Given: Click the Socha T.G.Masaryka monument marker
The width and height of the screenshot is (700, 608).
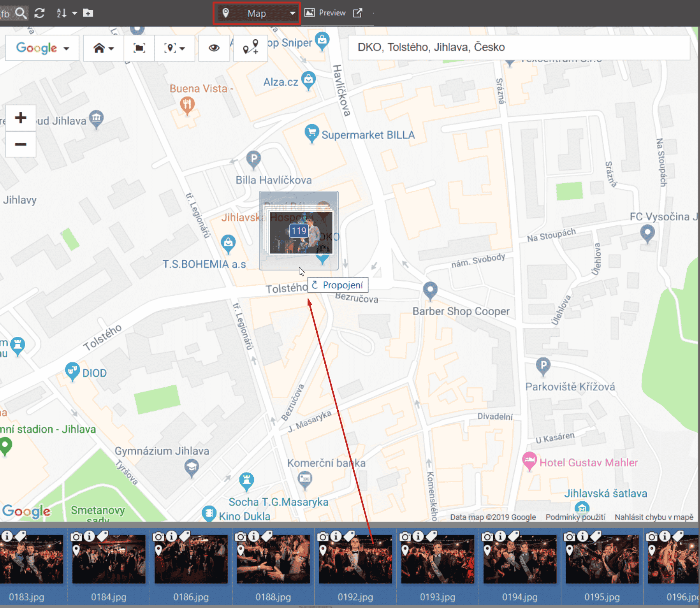Looking at the screenshot, I should click(x=246, y=482).
